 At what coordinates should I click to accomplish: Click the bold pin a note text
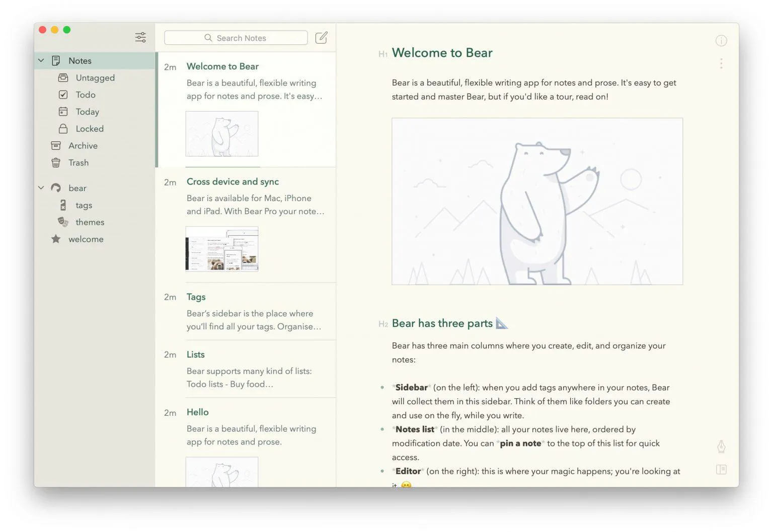tap(520, 444)
